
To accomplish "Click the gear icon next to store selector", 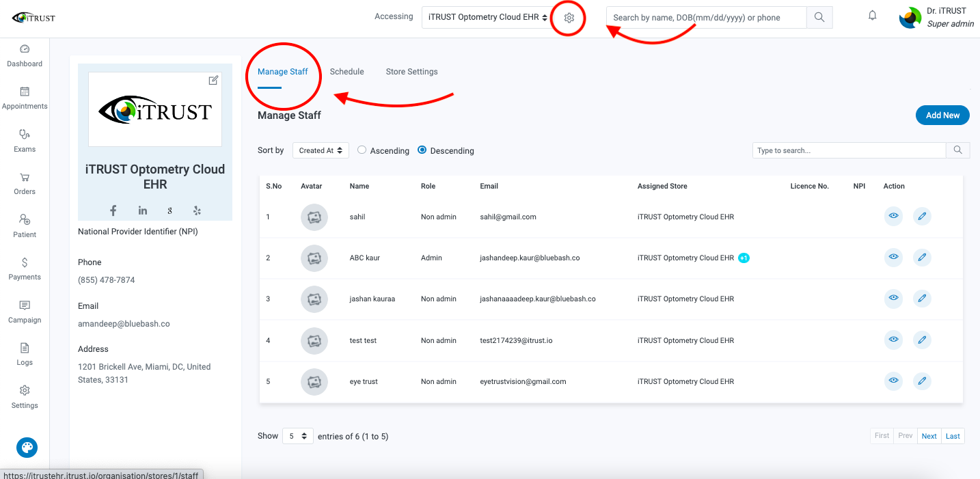I will pyautogui.click(x=569, y=18).
